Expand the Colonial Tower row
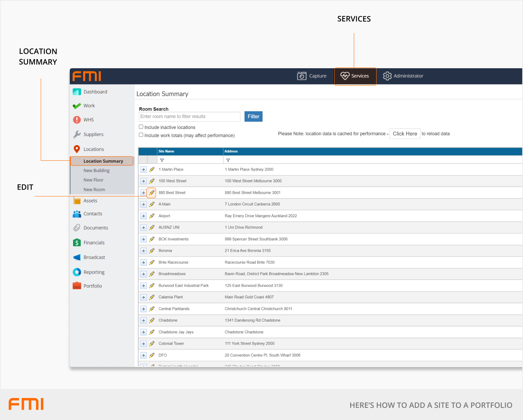The image size is (523, 420). [x=144, y=344]
